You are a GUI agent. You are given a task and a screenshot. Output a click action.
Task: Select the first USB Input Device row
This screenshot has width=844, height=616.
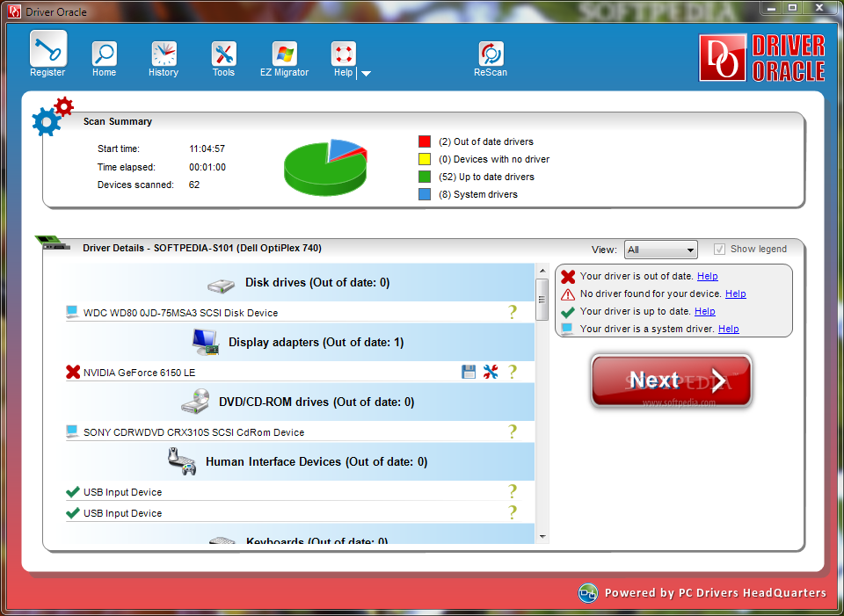294,492
